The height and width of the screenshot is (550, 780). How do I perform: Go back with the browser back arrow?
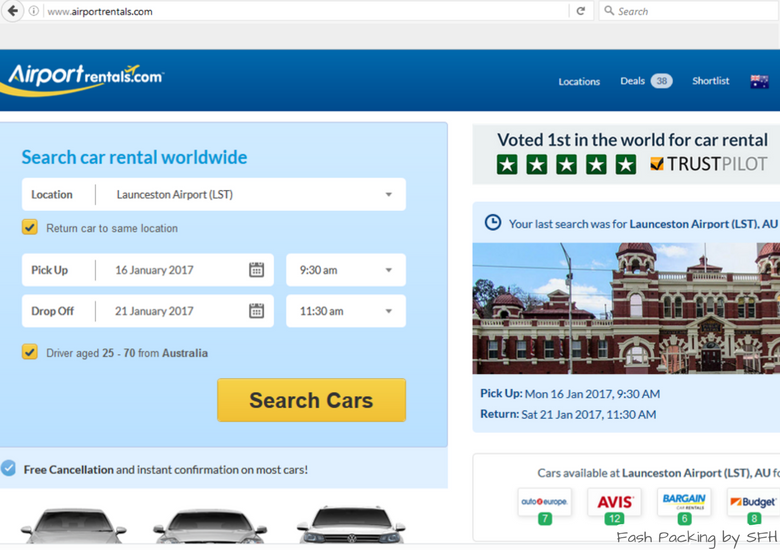12,10
